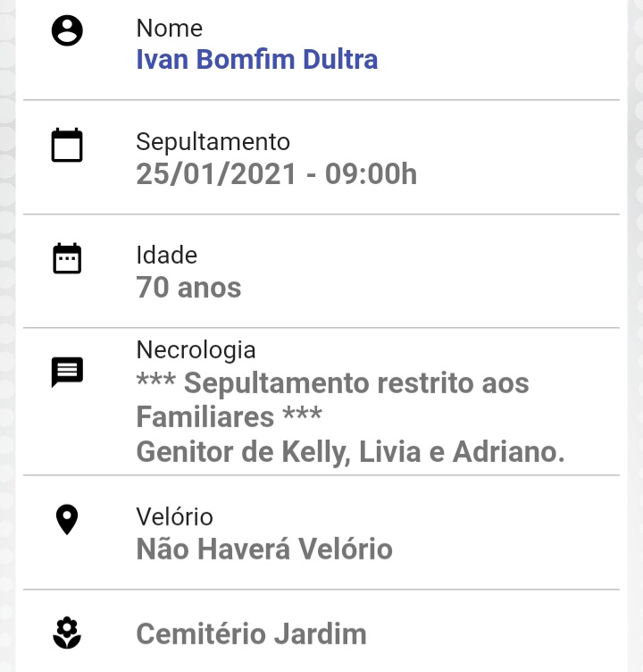The width and height of the screenshot is (643, 672).
Task: Click the Sepultamento label
Action: click(213, 142)
